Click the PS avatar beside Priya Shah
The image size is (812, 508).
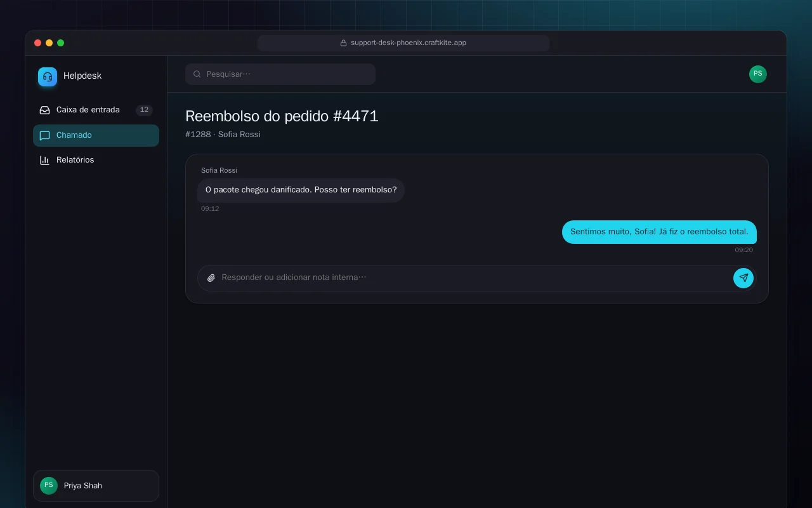click(x=49, y=486)
